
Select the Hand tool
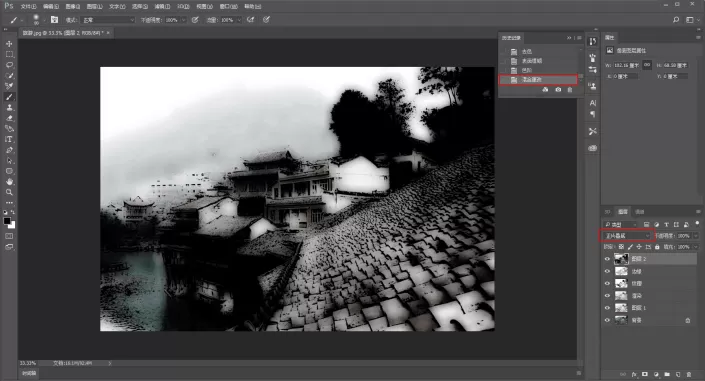pos(9,182)
